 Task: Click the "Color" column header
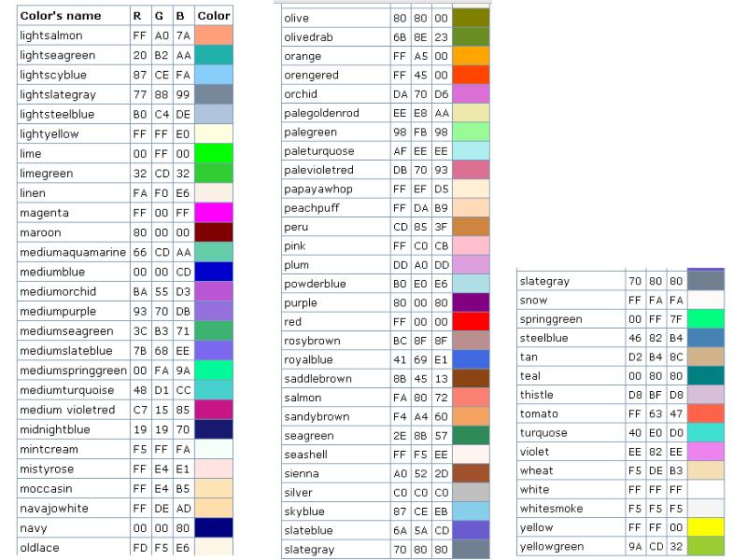(214, 16)
